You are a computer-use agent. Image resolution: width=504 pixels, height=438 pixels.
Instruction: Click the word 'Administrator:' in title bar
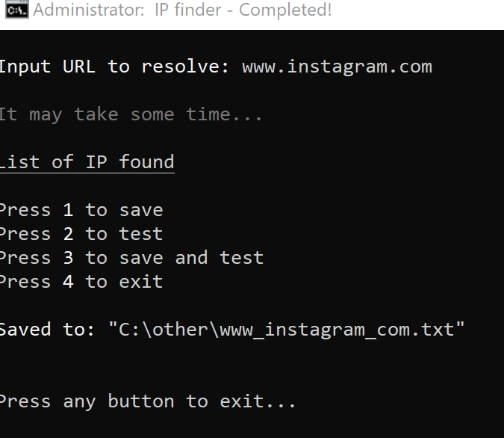89,10
